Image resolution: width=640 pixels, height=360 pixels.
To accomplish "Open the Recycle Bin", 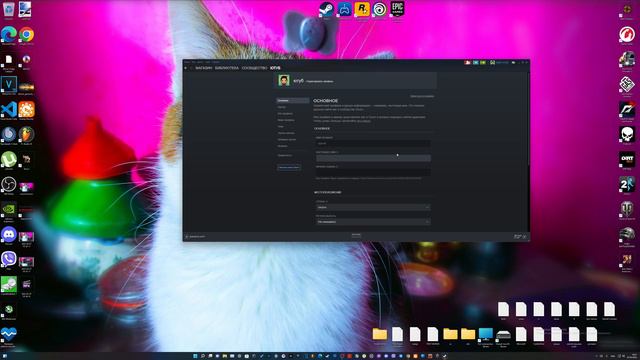I will tap(8, 9).
